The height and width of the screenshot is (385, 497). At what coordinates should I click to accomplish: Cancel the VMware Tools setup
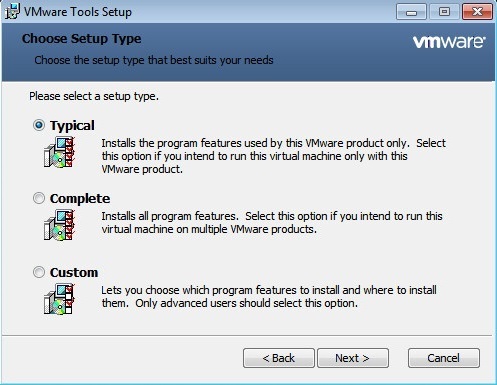pyautogui.click(x=444, y=358)
